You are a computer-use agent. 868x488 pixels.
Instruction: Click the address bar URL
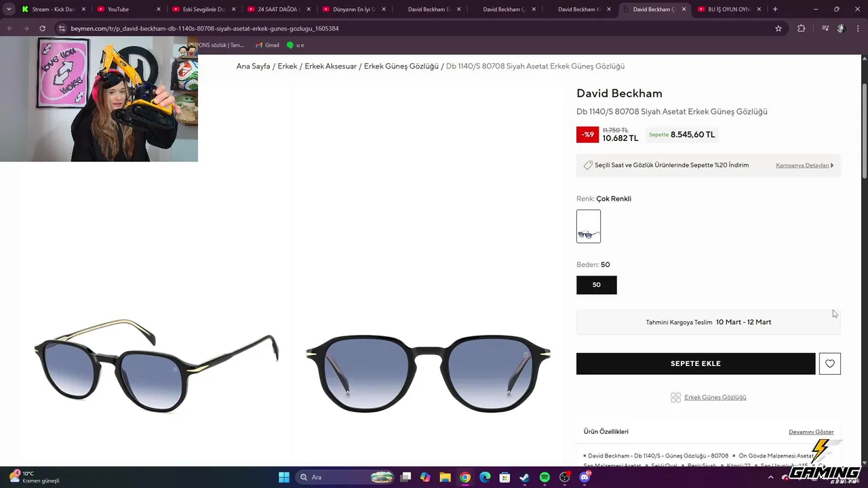pos(205,28)
